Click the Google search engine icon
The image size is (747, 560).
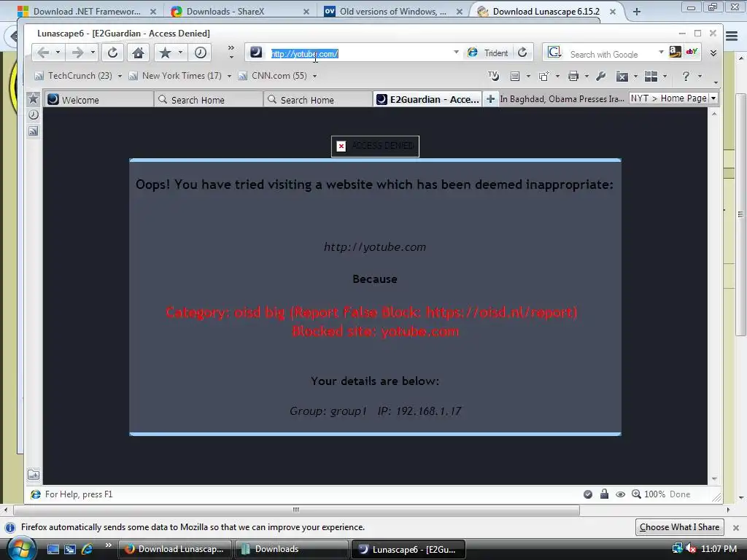click(x=554, y=52)
